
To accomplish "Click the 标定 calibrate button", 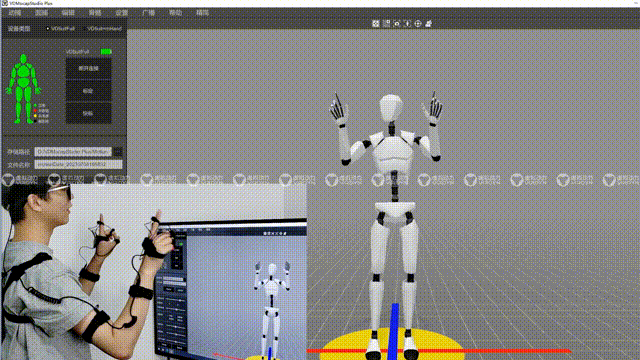I will pyautogui.click(x=88, y=91).
